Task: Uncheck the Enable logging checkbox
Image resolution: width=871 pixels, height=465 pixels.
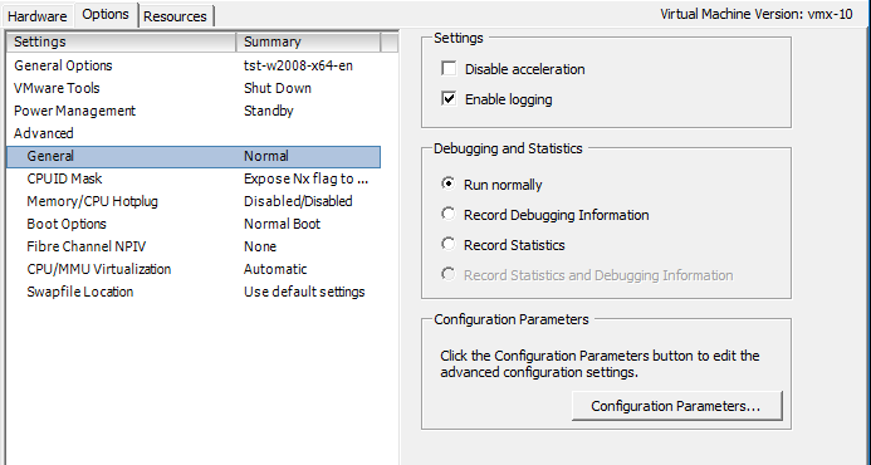Action: 448,99
